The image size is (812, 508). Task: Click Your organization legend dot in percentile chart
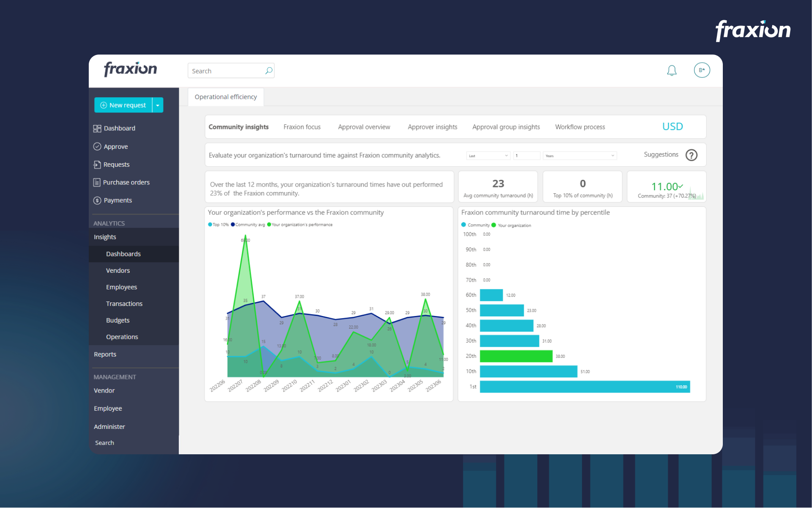point(493,225)
